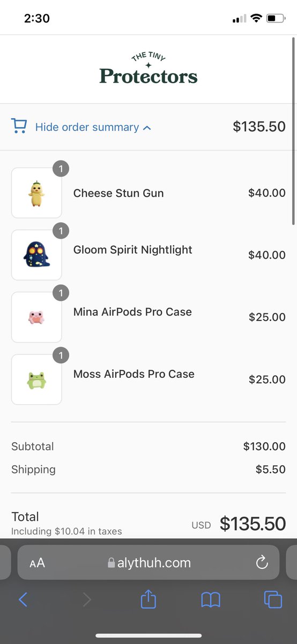Image resolution: width=297 pixels, height=644 pixels.
Task: Tap the shopping cart icon
Action: point(19,126)
